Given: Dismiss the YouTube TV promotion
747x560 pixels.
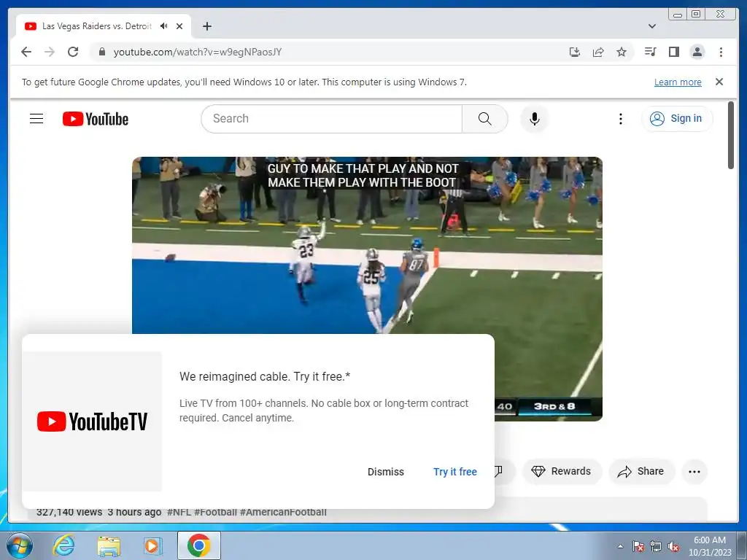Looking at the screenshot, I should pyautogui.click(x=385, y=472).
